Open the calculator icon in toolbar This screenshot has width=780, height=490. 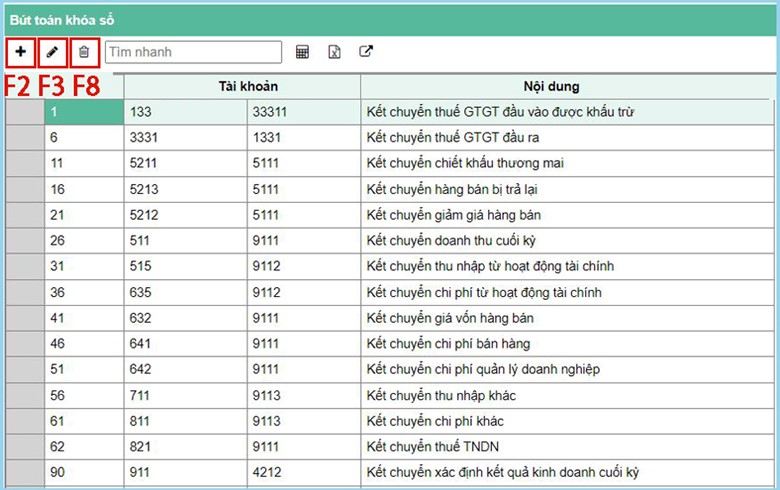302,52
